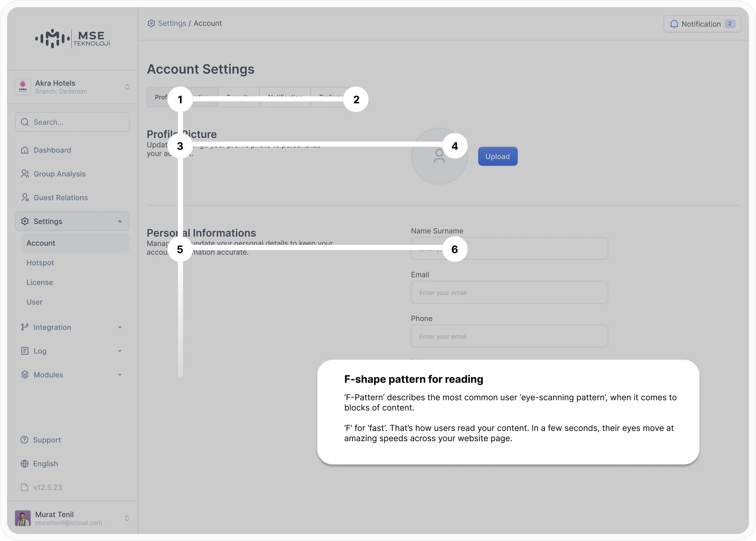The height and width of the screenshot is (541, 756).
Task: Select Hotspot under Settings
Action: [x=40, y=263]
